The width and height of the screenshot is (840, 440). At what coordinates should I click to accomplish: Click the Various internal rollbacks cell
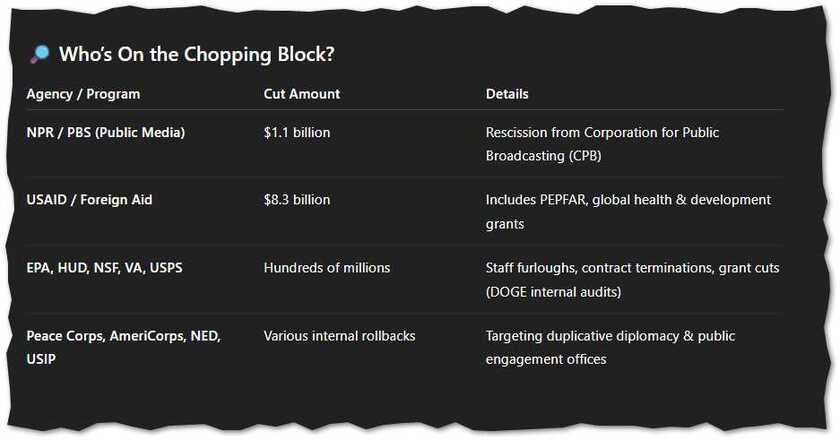pos(339,336)
